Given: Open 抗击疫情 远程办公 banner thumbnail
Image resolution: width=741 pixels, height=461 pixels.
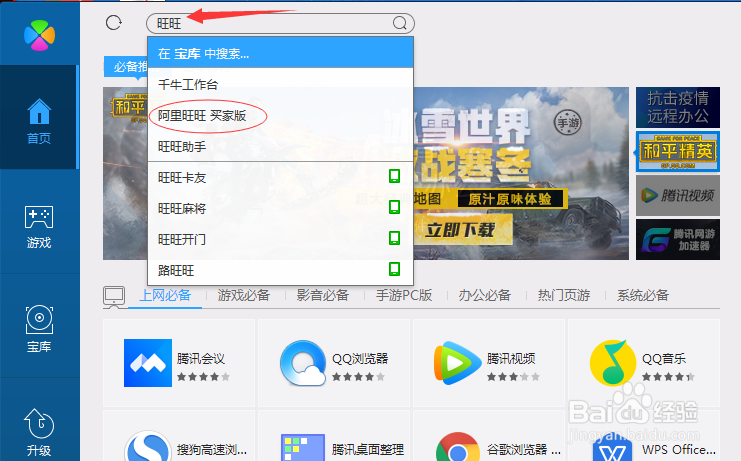Looking at the screenshot, I should 678,107.
